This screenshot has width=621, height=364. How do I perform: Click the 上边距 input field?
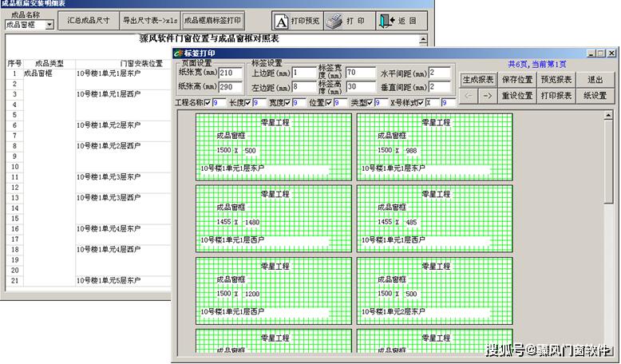304,73
